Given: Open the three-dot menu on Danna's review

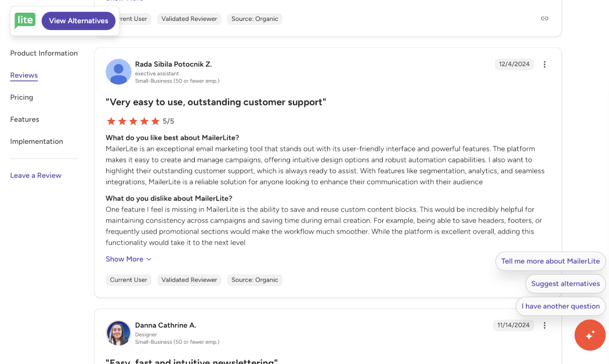Looking at the screenshot, I should point(544,325).
